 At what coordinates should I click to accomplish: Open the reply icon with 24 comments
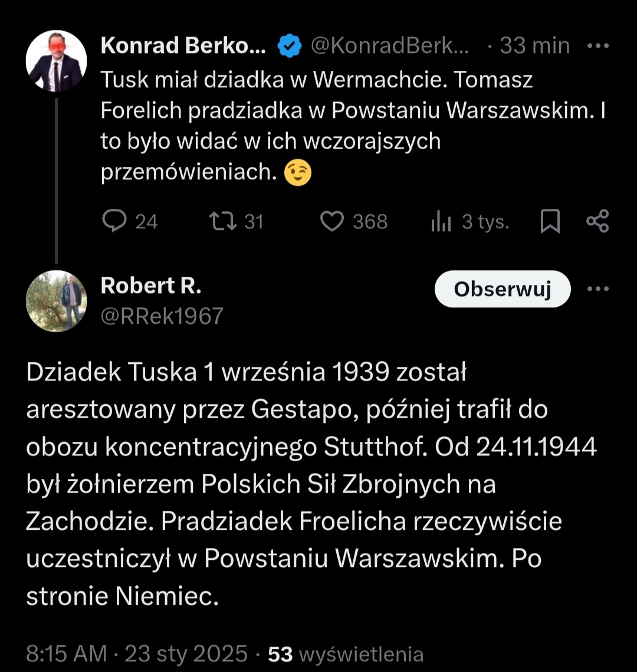click(x=115, y=221)
